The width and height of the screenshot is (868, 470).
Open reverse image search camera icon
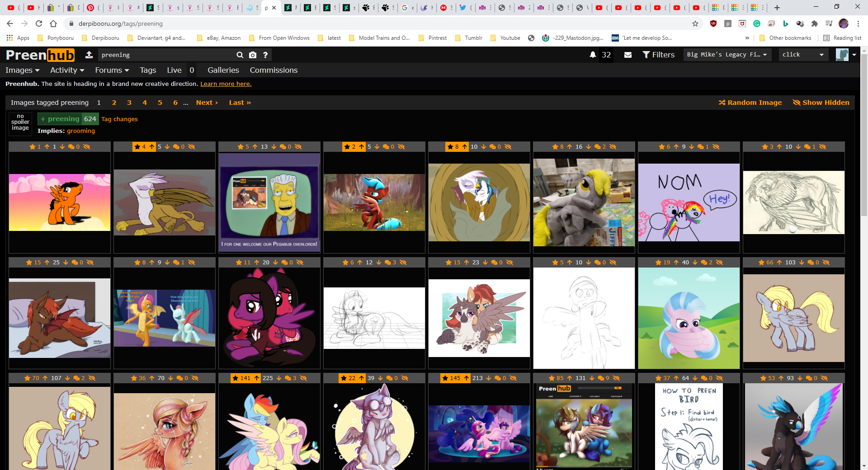pos(253,55)
